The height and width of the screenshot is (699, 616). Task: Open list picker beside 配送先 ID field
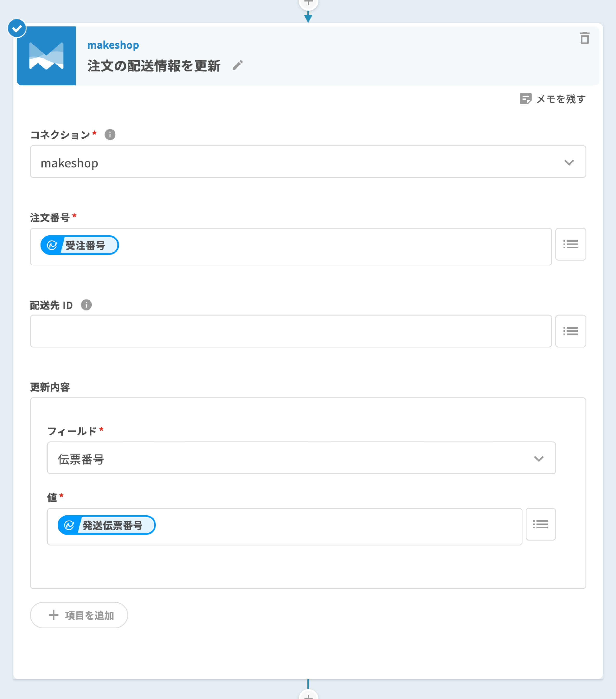[x=570, y=331]
